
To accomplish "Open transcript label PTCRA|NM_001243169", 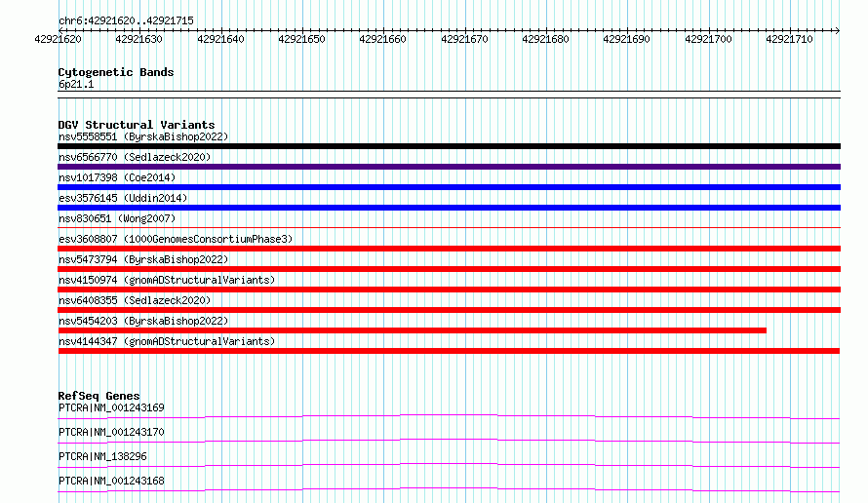I will tap(111, 407).
